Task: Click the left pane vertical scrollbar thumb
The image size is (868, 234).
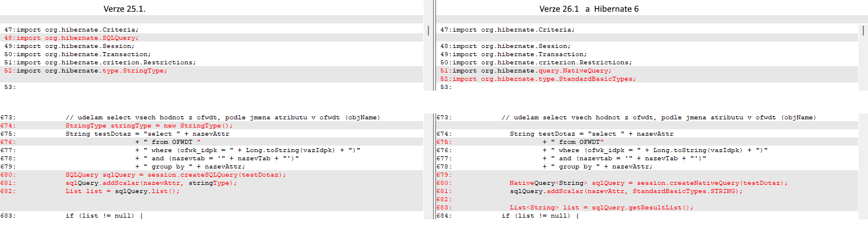Action: pos(430,30)
